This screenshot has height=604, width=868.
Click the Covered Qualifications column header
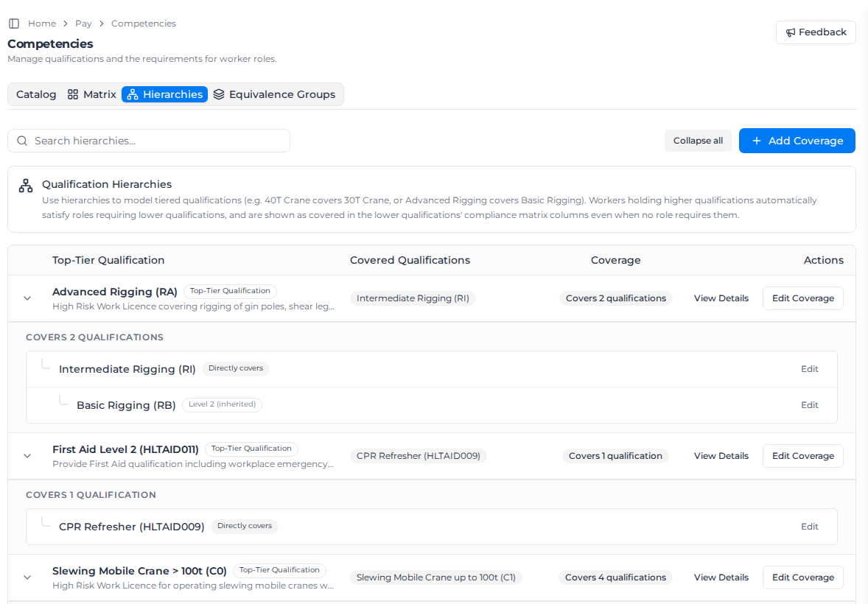pyautogui.click(x=410, y=261)
